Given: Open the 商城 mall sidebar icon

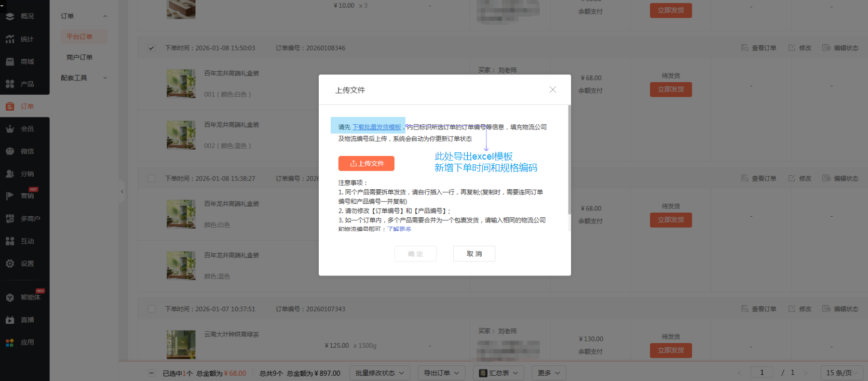Looking at the screenshot, I should tap(10, 61).
